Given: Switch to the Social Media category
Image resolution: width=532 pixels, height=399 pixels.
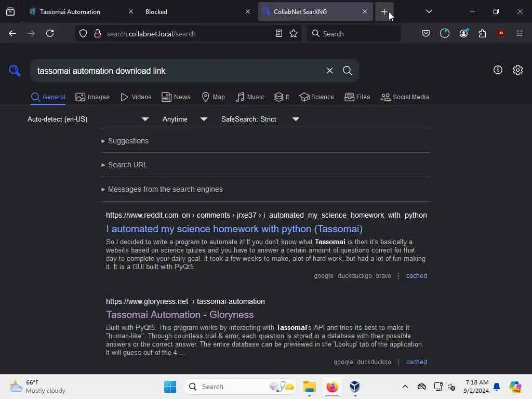Looking at the screenshot, I should (405, 97).
